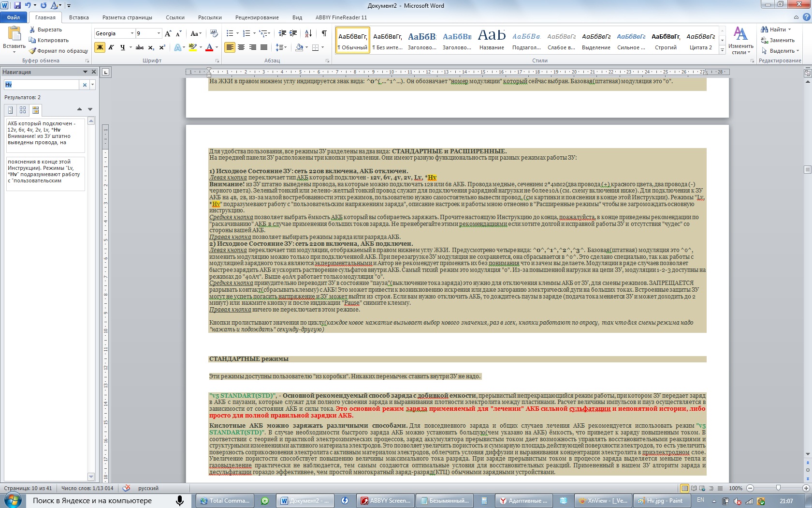Open the Georgia font name dropdown
This screenshot has width=812, height=508.
[x=132, y=33]
